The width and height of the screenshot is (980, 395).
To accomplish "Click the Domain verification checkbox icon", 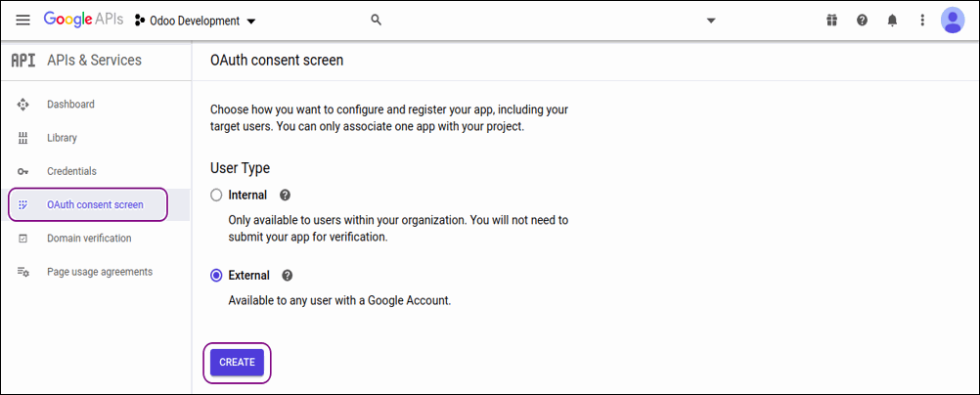I will 22,239.
